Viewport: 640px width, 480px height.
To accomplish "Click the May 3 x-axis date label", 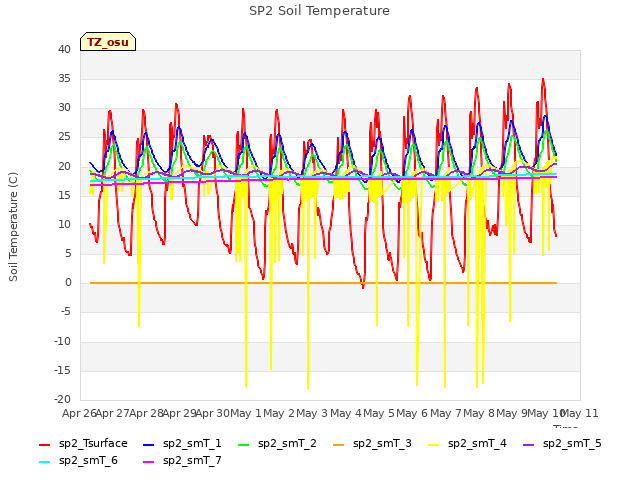I will 312,414.
